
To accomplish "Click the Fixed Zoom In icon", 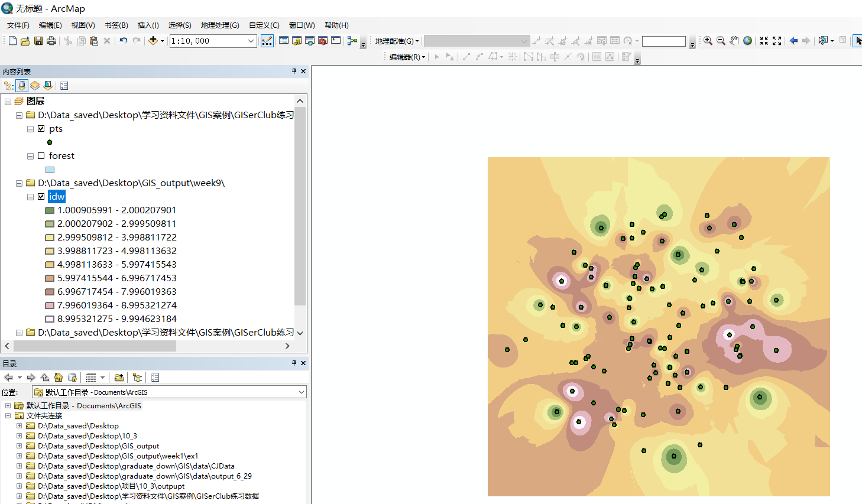I will coord(764,41).
